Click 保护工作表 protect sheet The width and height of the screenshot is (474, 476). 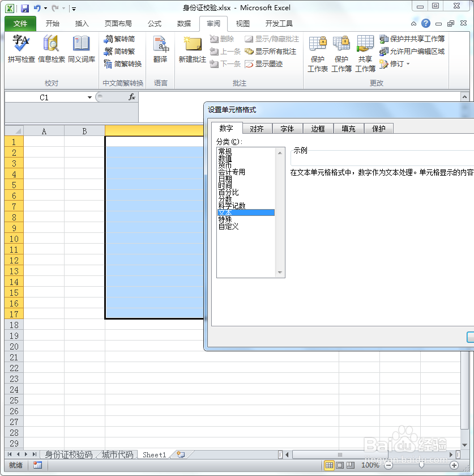318,54
